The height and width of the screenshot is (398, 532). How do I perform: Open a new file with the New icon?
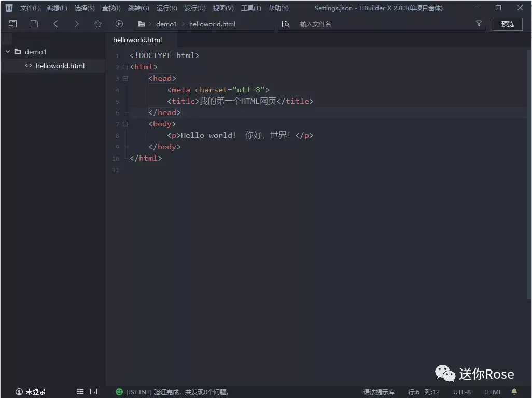pos(12,24)
